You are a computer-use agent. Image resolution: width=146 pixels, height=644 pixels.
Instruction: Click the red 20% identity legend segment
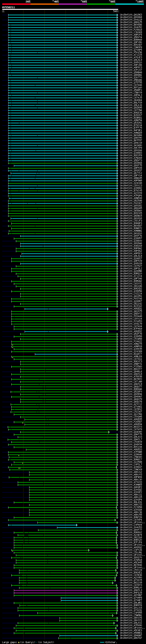pos(16,4)
